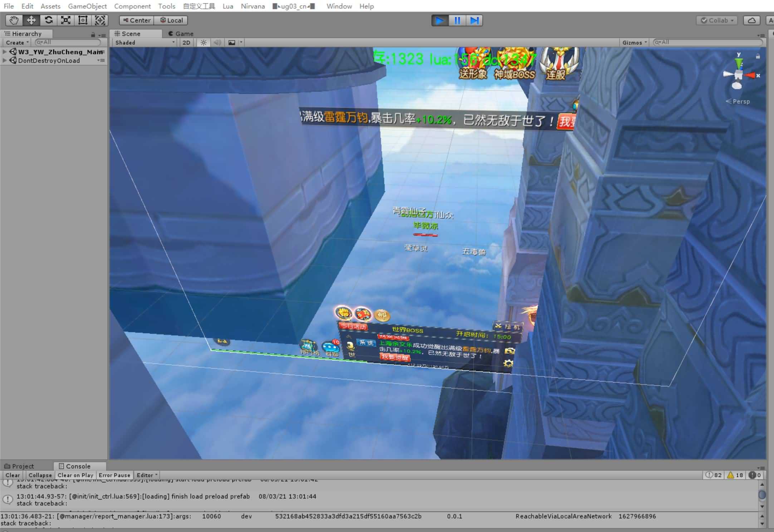Click the Step frame button
Viewport: 774px width, 532px height.
474,20
